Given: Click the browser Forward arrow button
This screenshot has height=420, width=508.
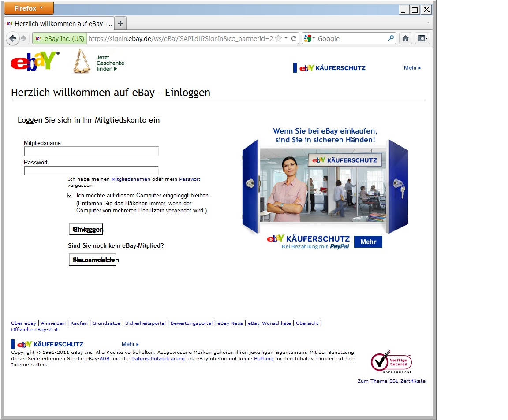Looking at the screenshot, I should [x=24, y=38].
